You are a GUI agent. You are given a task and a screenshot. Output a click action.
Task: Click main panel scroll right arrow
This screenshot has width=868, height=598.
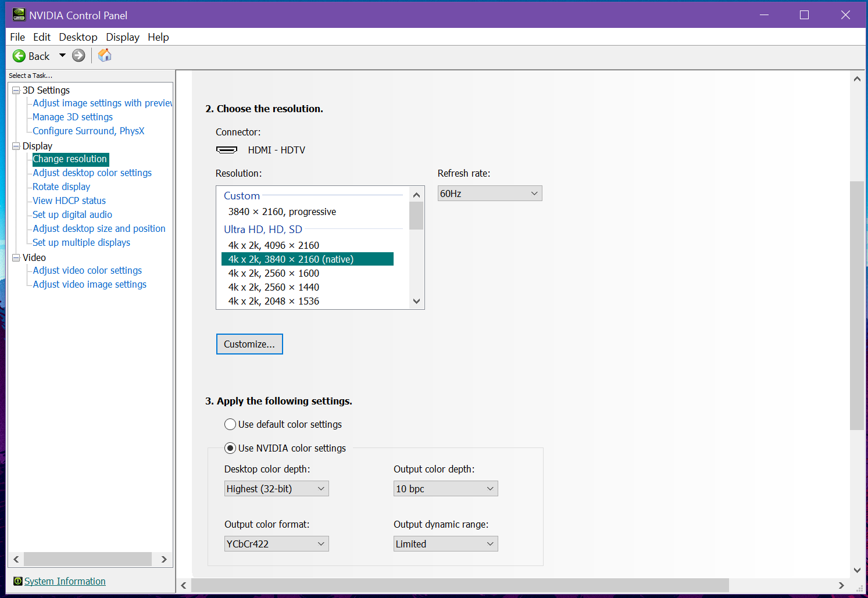(x=841, y=585)
